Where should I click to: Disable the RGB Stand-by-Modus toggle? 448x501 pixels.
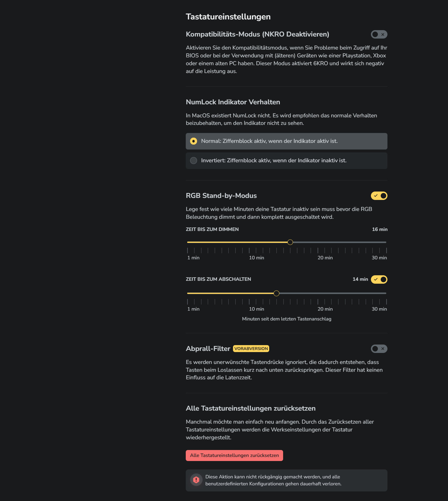(x=379, y=196)
